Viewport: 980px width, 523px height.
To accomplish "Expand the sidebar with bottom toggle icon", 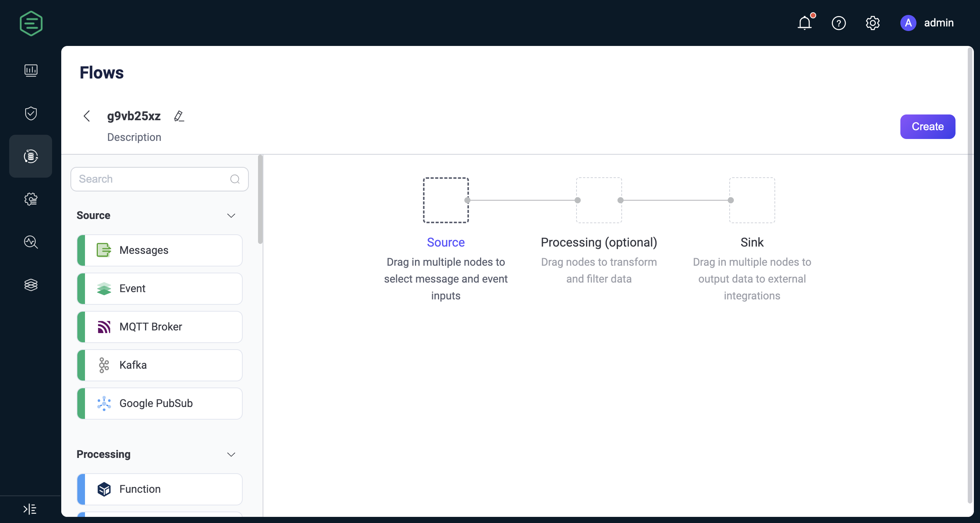I will coord(30,509).
